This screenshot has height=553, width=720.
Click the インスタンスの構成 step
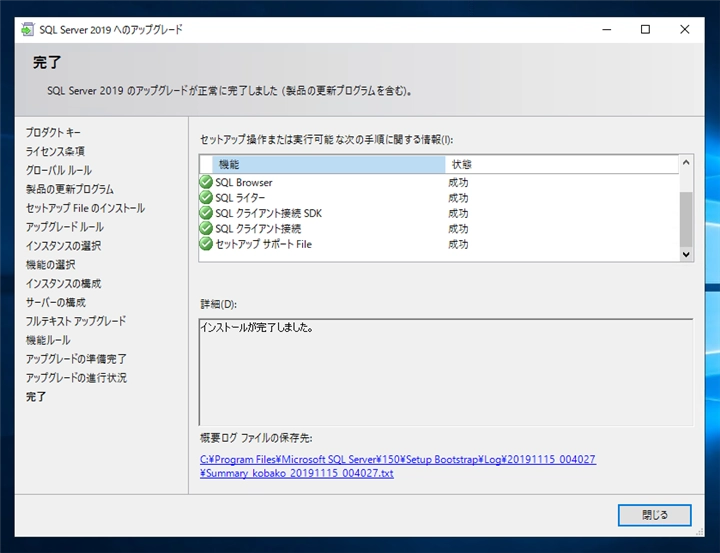coord(63,283)
